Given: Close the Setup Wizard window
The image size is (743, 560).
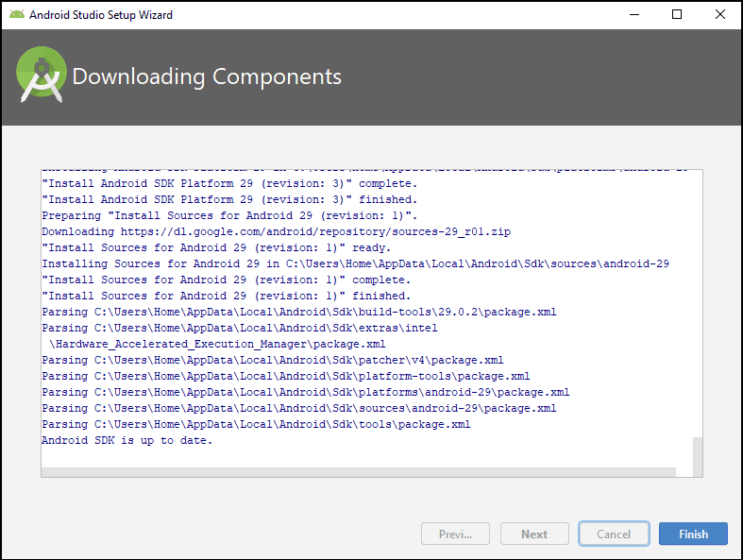Looking at the screenshot, I should 719,15.
